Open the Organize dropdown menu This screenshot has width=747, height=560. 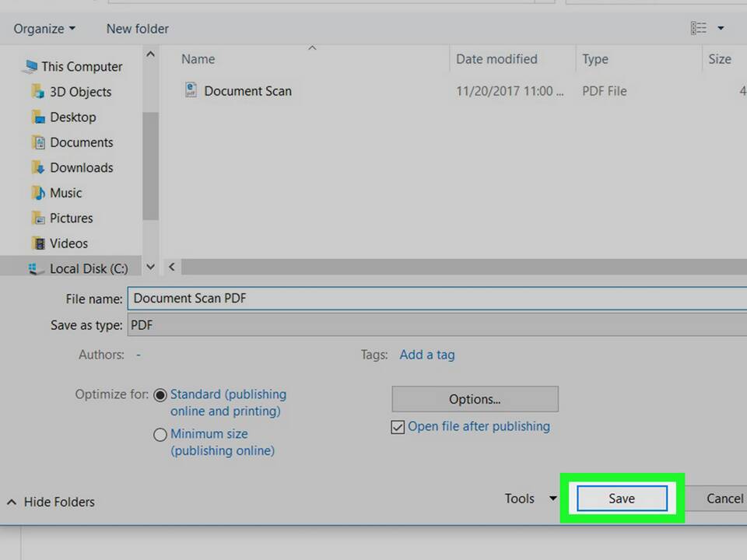click(x=44, y=29)
